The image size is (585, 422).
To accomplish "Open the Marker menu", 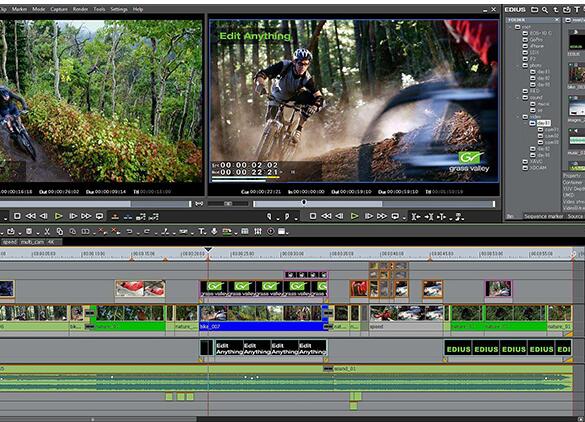I will (19, 9).
